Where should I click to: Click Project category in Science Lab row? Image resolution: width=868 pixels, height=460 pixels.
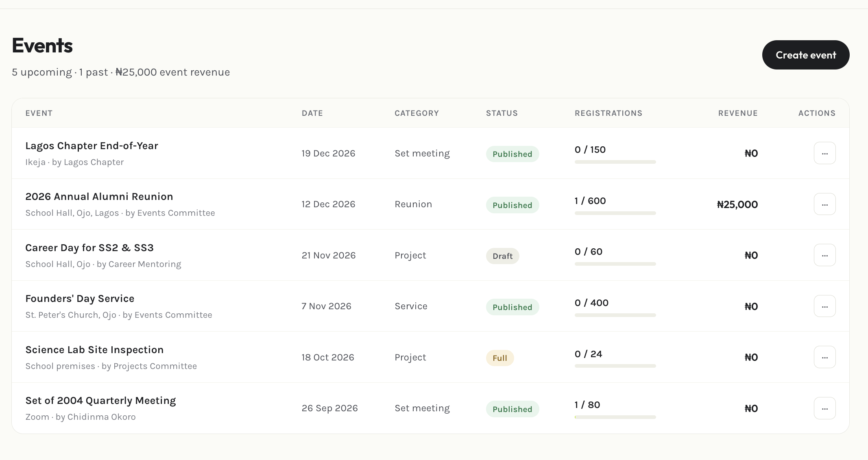coord(410,358)
